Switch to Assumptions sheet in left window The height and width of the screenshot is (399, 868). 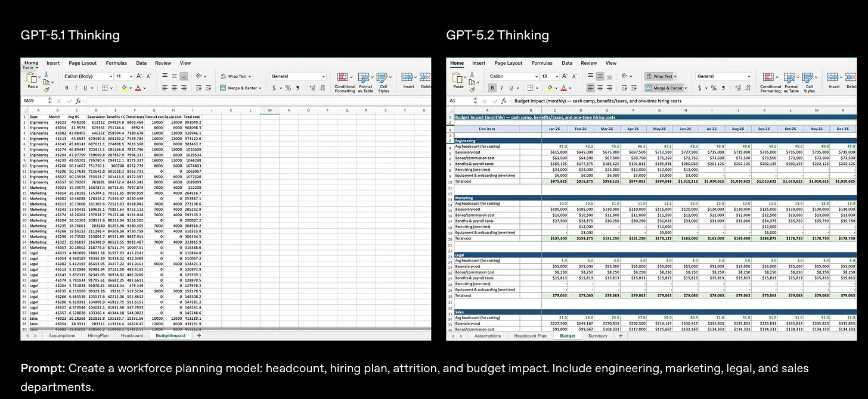pyautogui.click(x=61, y=335)
